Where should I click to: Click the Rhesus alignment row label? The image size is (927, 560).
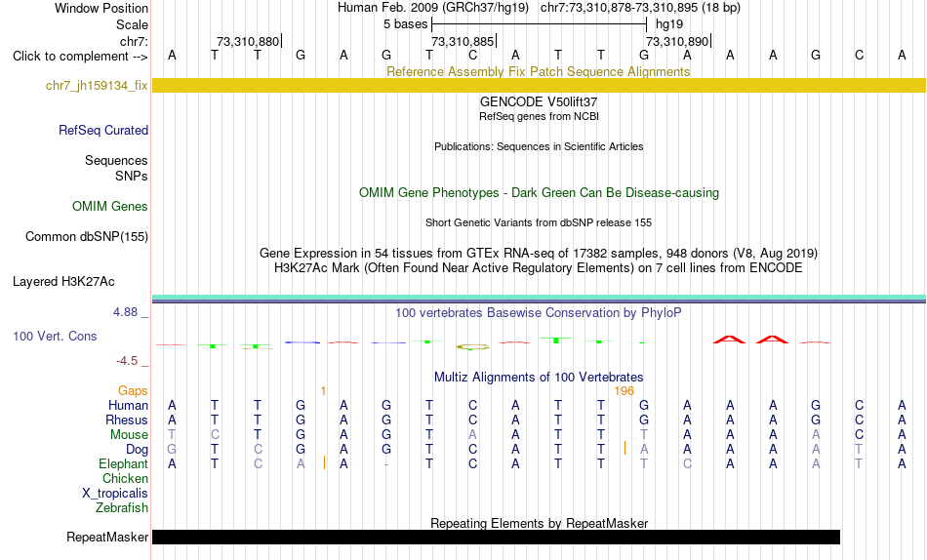click(127, 420)
